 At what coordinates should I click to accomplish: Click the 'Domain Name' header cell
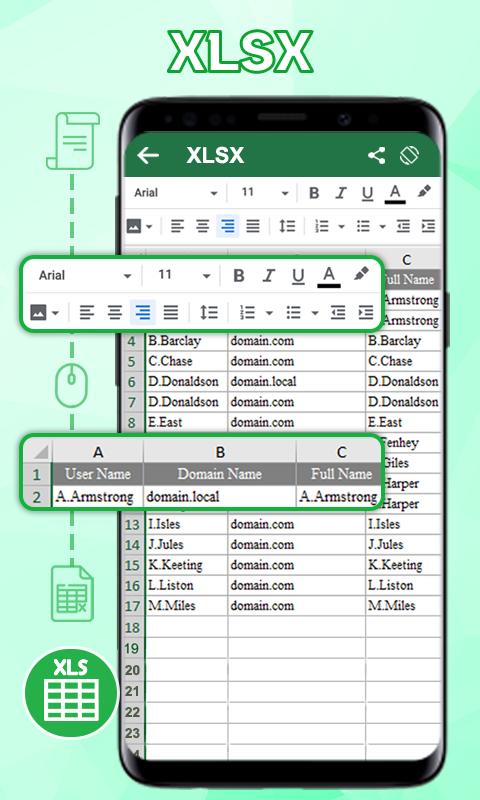point(220,474)
